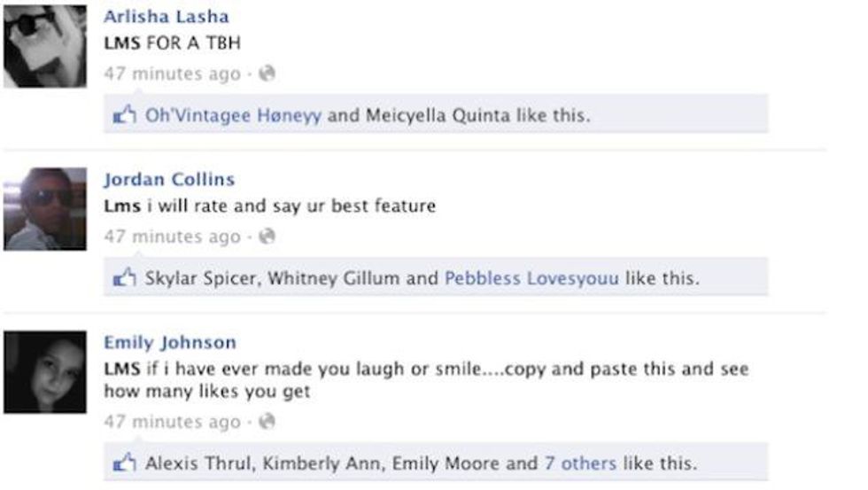Open Jordan Collins's profile picture
This screenshot has width=868, height=490.
tap(45, 209)
